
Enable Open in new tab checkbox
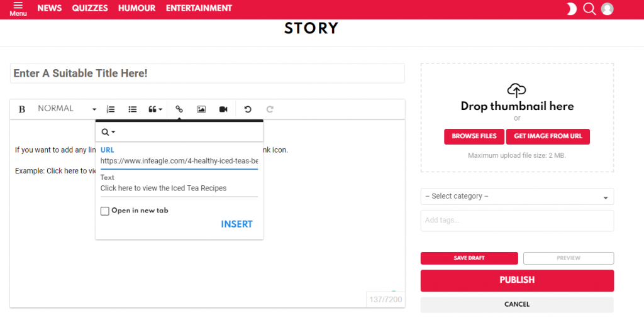[x=105, y=211]
